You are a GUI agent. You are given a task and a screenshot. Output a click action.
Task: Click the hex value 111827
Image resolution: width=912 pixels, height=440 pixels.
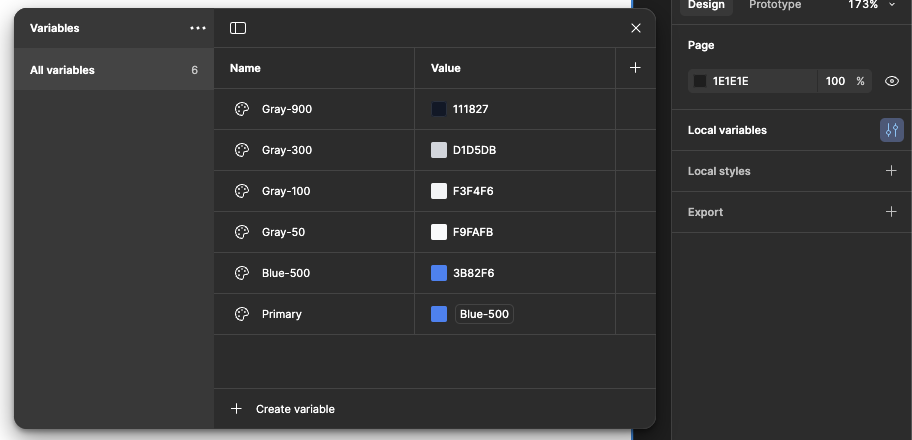pyautogui.click(x=471, y=109)
